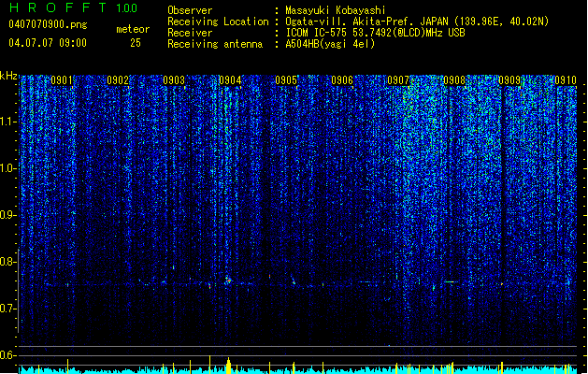Select receiver text ICOM IC-575 53.7492 MHz USB
The image size is (588, 374).
pos(376,33)
